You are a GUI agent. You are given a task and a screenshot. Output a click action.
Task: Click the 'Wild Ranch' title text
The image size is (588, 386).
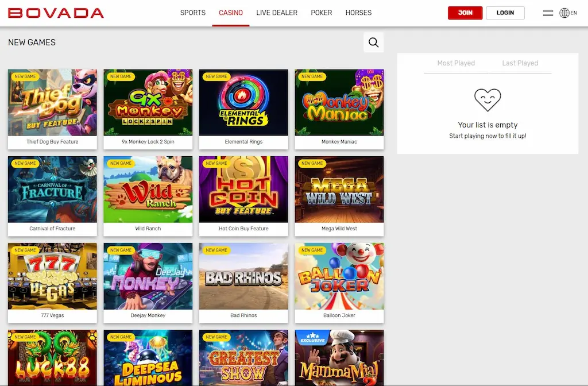[x=148, y=229]
